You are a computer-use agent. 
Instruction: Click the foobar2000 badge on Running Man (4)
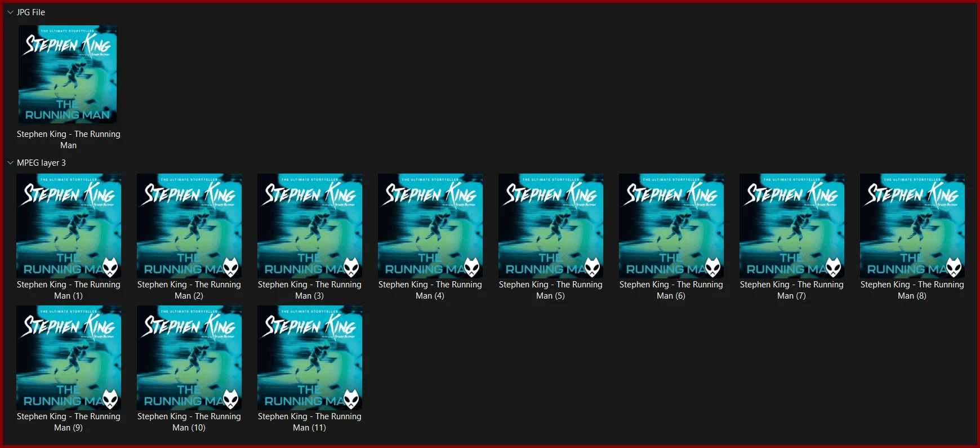pos(472,267)
